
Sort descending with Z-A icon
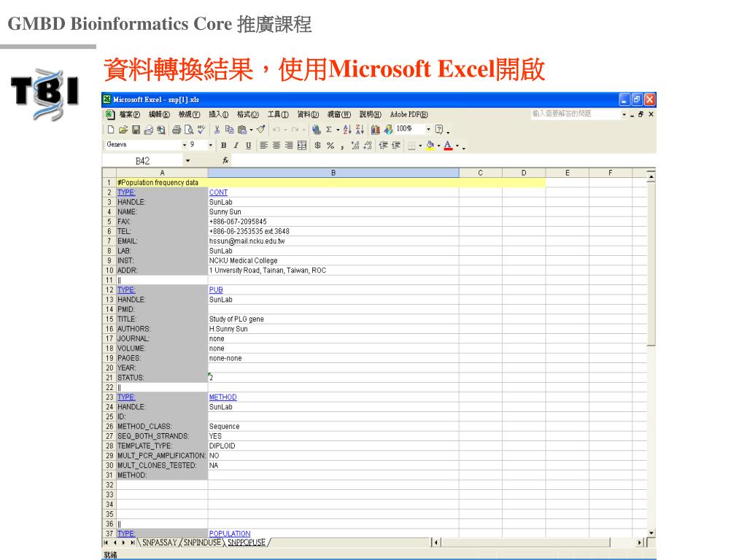360,130
